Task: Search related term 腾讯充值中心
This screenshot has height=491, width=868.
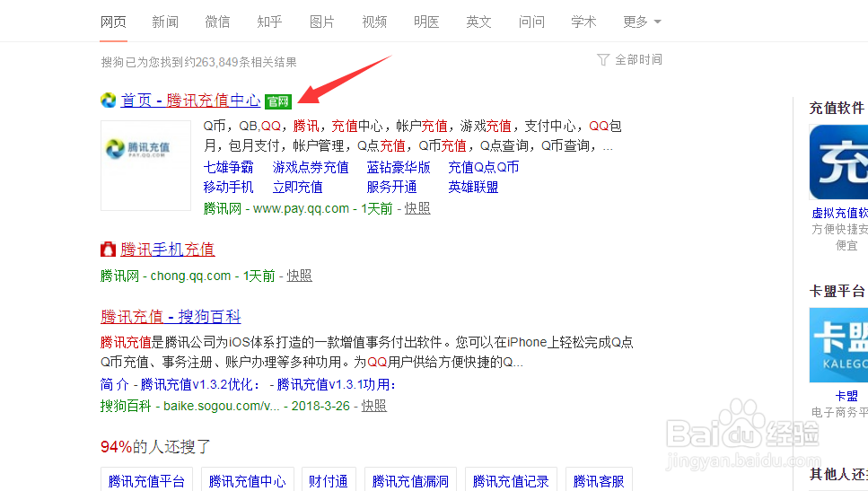Action: 247,480
